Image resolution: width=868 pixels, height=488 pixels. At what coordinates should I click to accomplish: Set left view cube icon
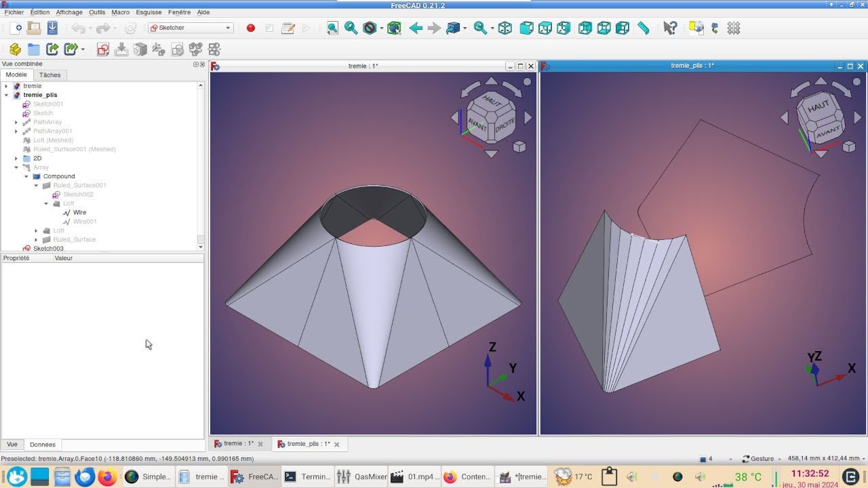623,28
